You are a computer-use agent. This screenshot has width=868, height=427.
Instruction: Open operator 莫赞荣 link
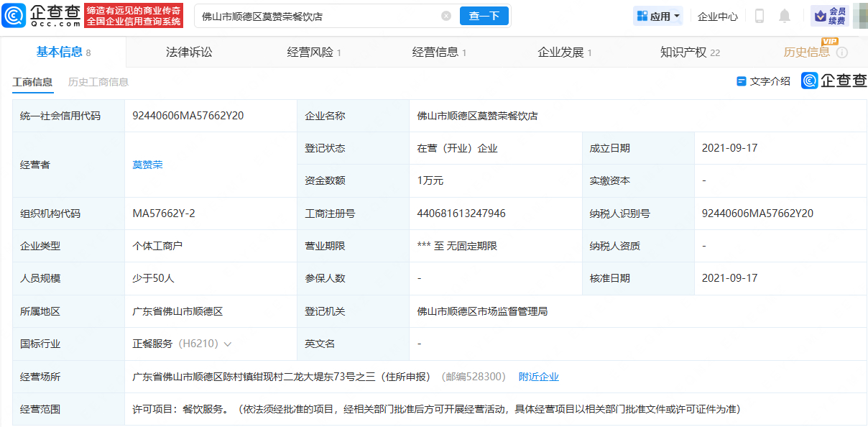click(147, 165)
